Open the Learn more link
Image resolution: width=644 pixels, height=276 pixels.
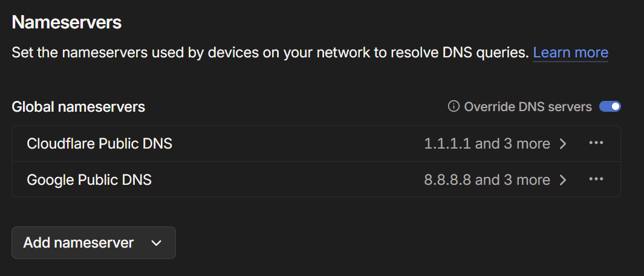click(x=570, y=53)
